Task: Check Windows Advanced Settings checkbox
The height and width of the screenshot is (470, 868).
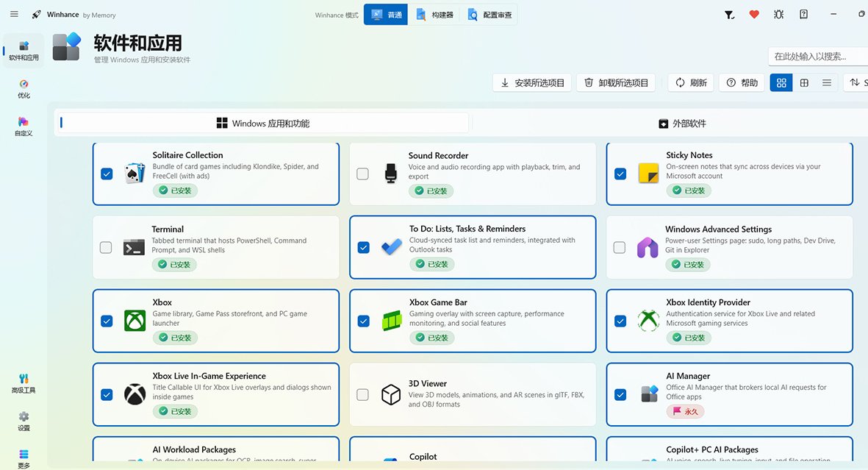Action: 620,247
